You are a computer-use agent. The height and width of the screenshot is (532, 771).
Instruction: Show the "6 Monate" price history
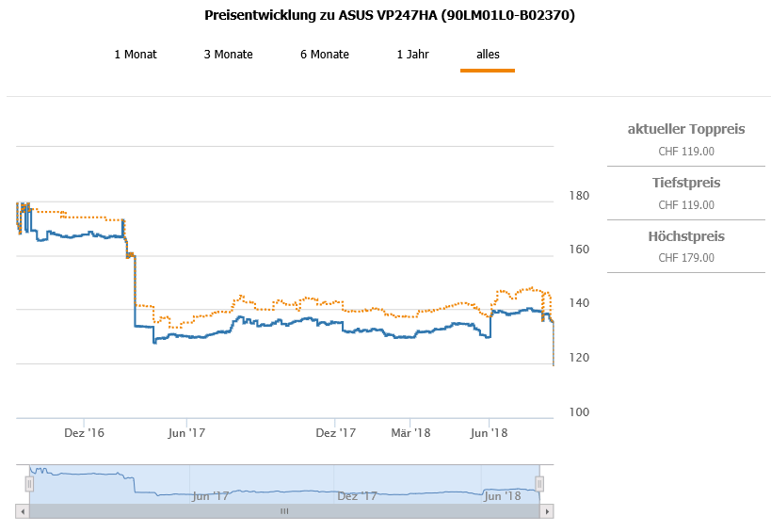point(325,55)
